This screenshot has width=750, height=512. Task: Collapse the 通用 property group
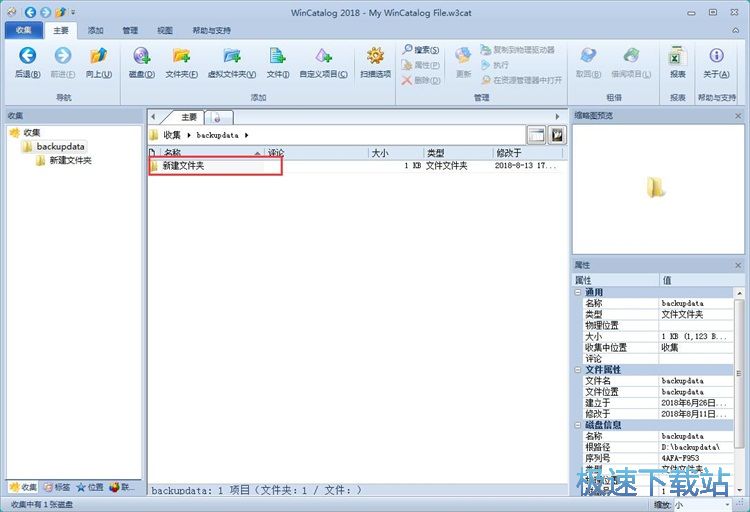tap(578, 292)
